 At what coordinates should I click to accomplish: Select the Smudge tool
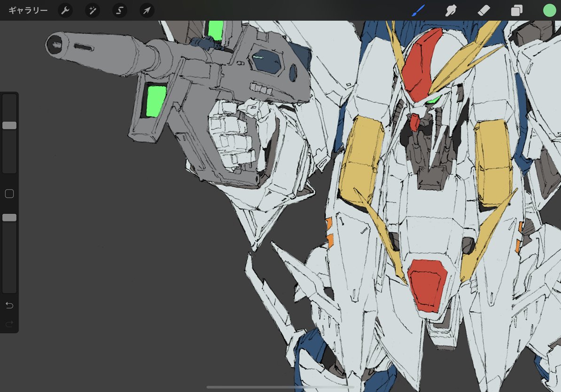point(451,10)
